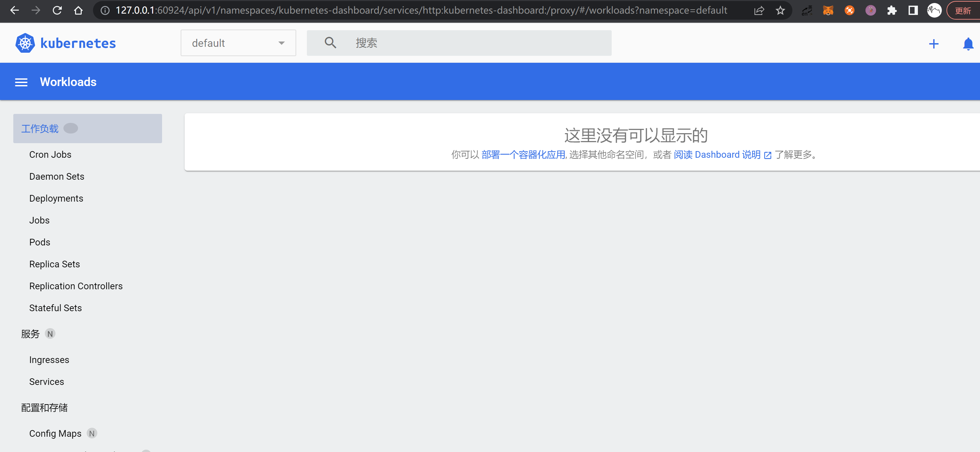The height and width of the screenshot is (452, 980).
Task: Click the 部署一个容器化应用 link
Action: [x=523, y=155]
